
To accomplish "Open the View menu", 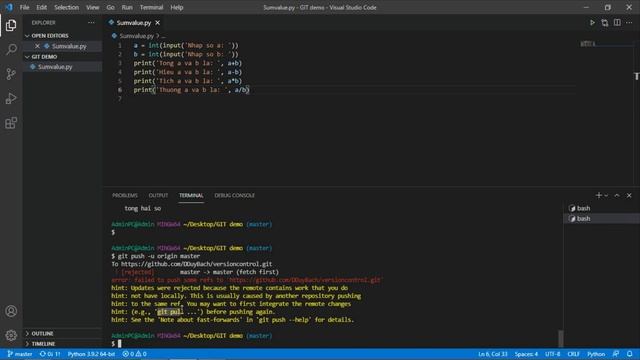I will tap(93, 7).
